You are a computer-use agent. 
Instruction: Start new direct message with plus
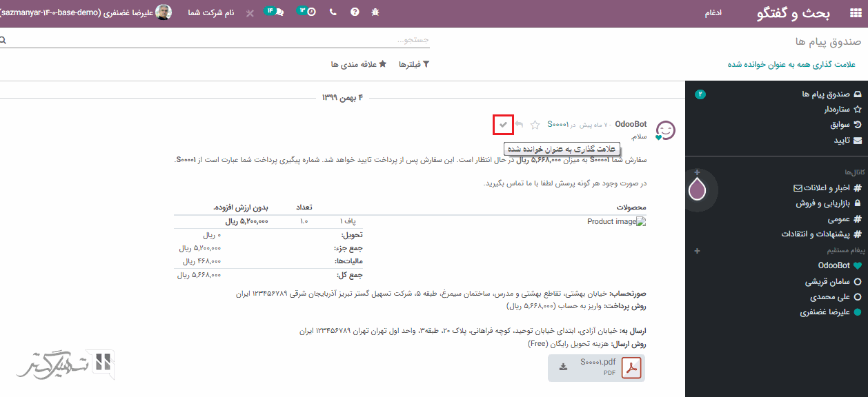[697, 252]
